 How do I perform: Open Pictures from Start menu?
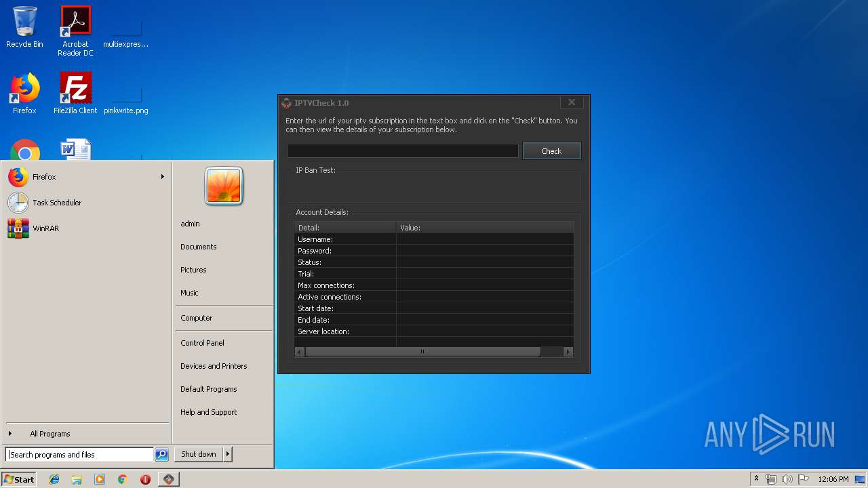coord(193,270)
